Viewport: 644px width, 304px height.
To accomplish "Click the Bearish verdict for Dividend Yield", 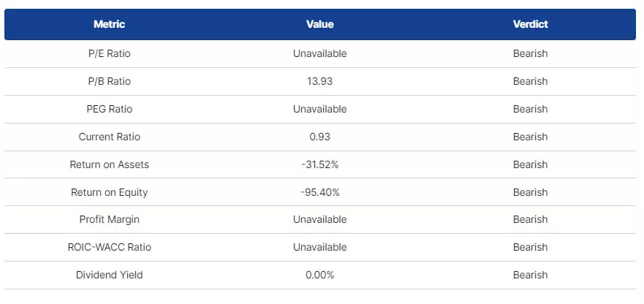I will [x=530, y=275].
